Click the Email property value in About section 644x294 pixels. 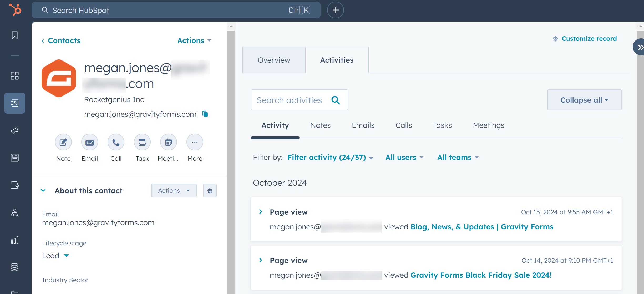coord(98,222)
